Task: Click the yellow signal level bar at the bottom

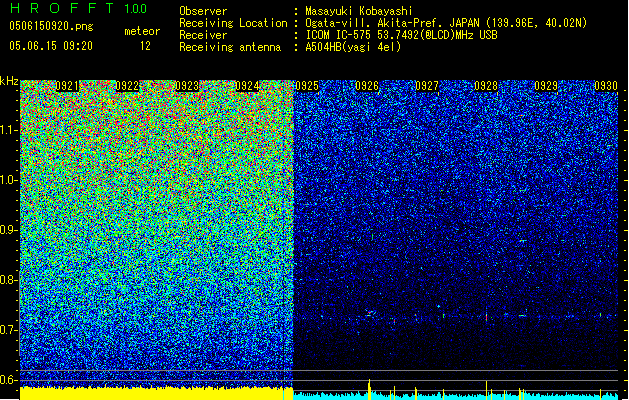Action: (156, 394)
